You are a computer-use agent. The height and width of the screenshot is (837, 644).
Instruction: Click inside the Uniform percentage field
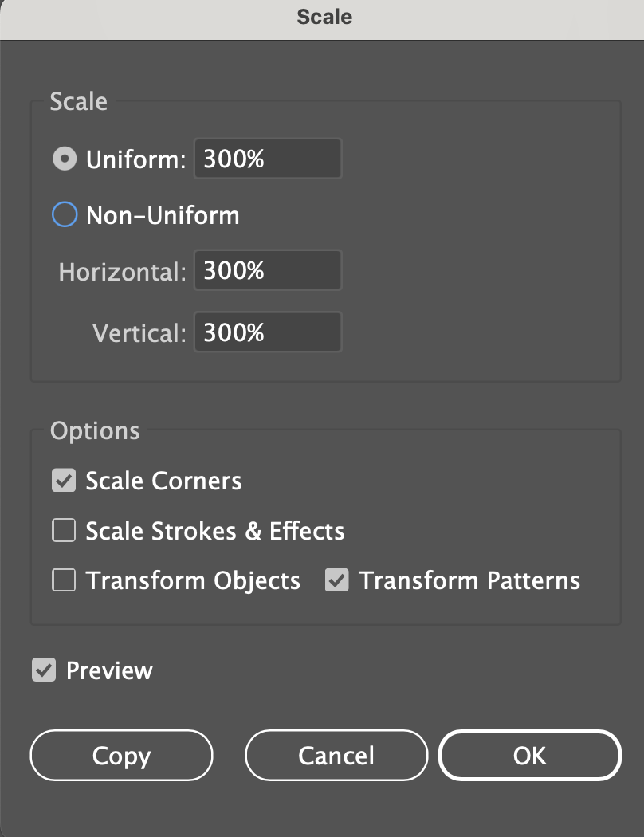click(267, 159)
